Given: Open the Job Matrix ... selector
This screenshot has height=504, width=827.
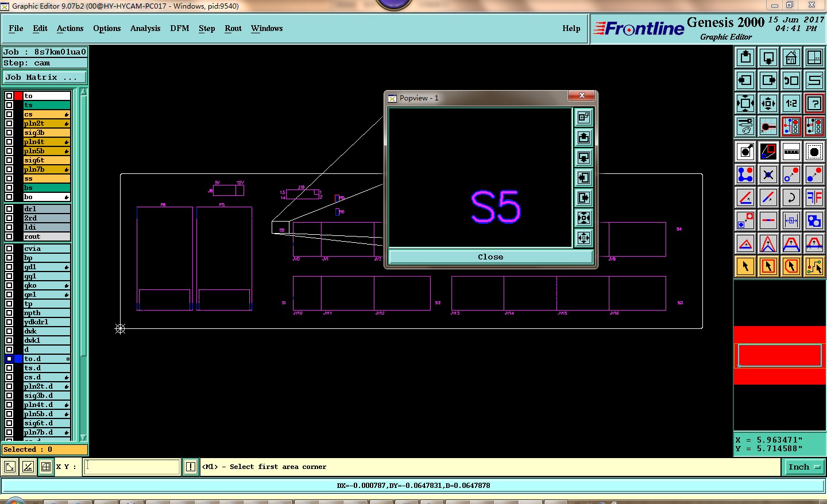Looking at the screenshot, I should [x=45, y=77].
